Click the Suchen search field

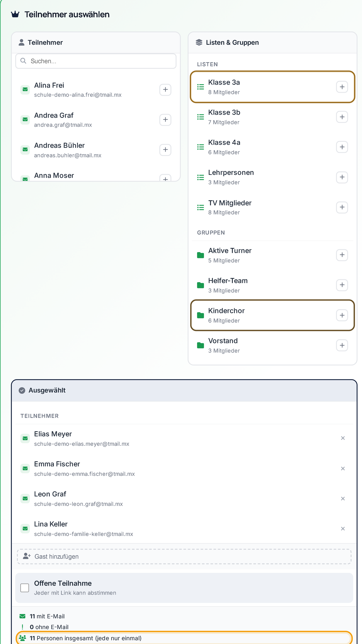point(96,61)
